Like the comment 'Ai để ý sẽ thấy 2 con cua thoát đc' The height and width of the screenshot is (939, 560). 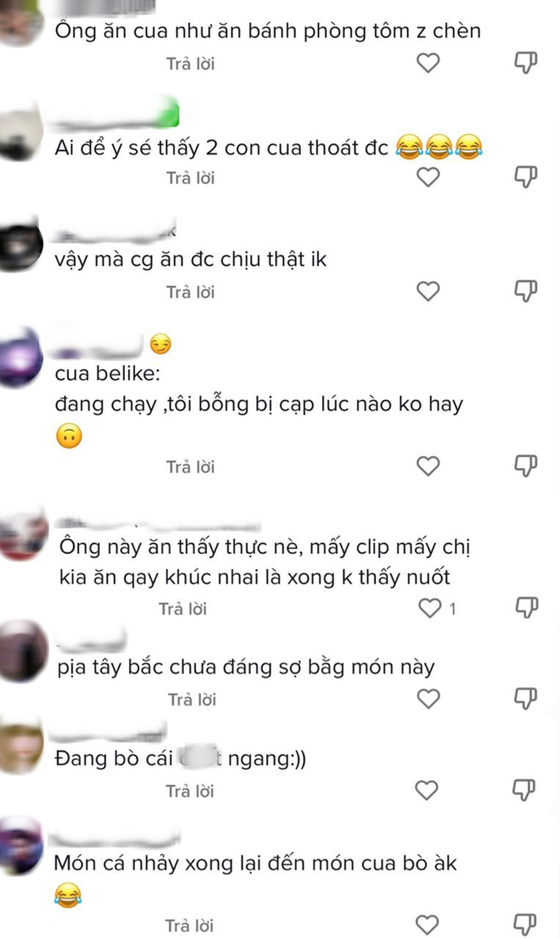point(428,177)
